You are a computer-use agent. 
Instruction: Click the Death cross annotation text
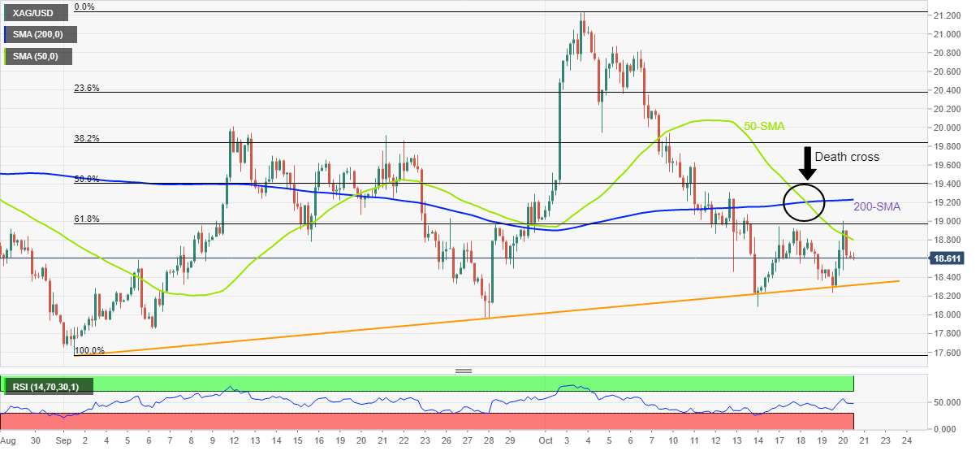tap(847, 157)
